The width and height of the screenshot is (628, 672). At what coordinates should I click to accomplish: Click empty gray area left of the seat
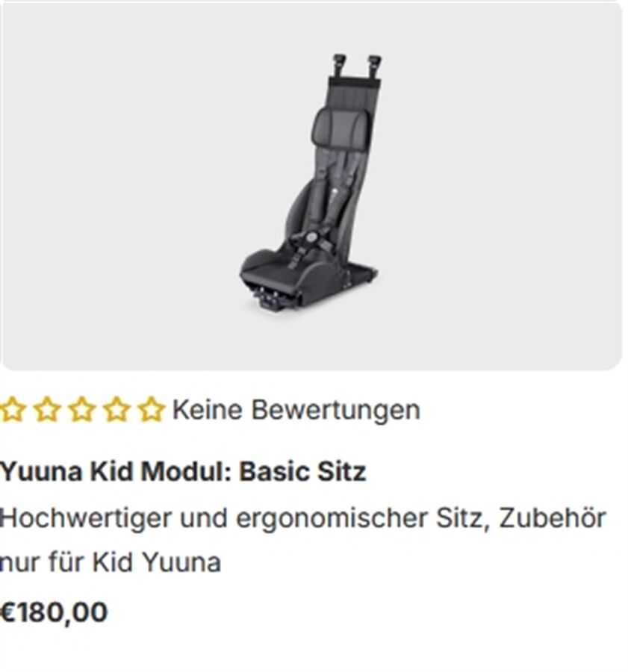[x=120, y=186]
